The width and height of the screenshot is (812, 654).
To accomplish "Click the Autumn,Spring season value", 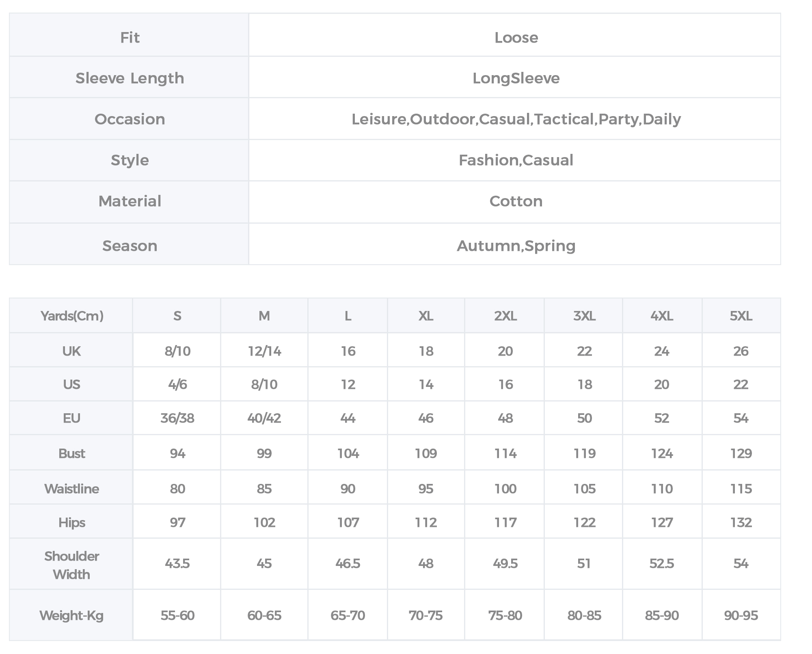I will coord(516,246).
